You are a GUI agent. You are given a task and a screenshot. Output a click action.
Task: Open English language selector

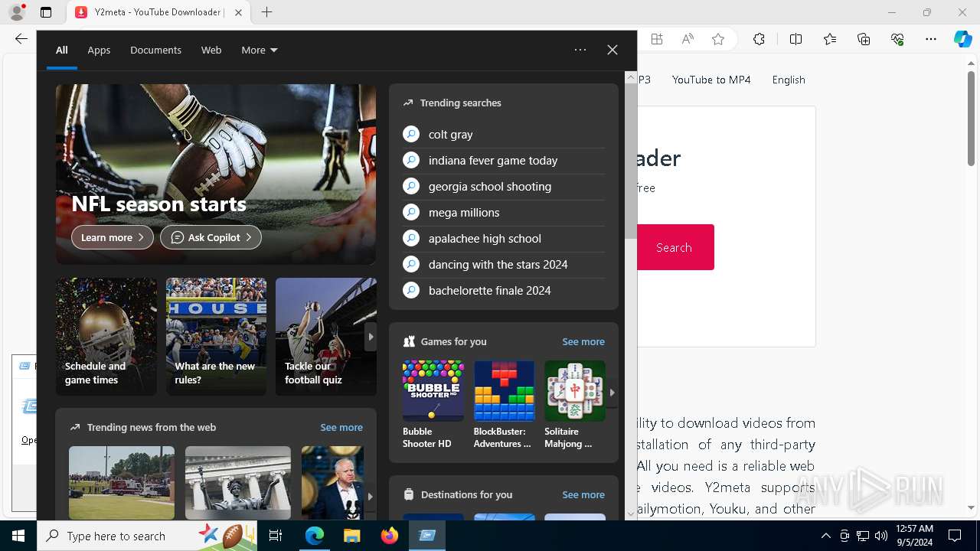[x=789, y=80]
